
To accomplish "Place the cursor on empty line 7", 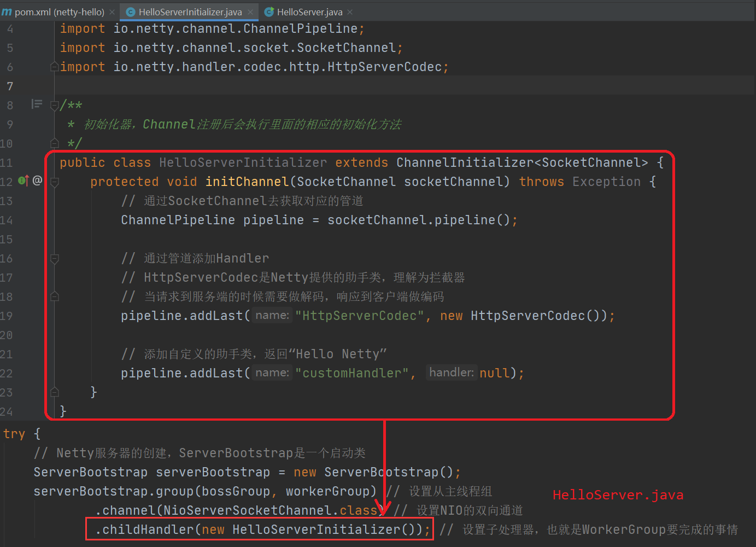I will [x=328, y=86].
